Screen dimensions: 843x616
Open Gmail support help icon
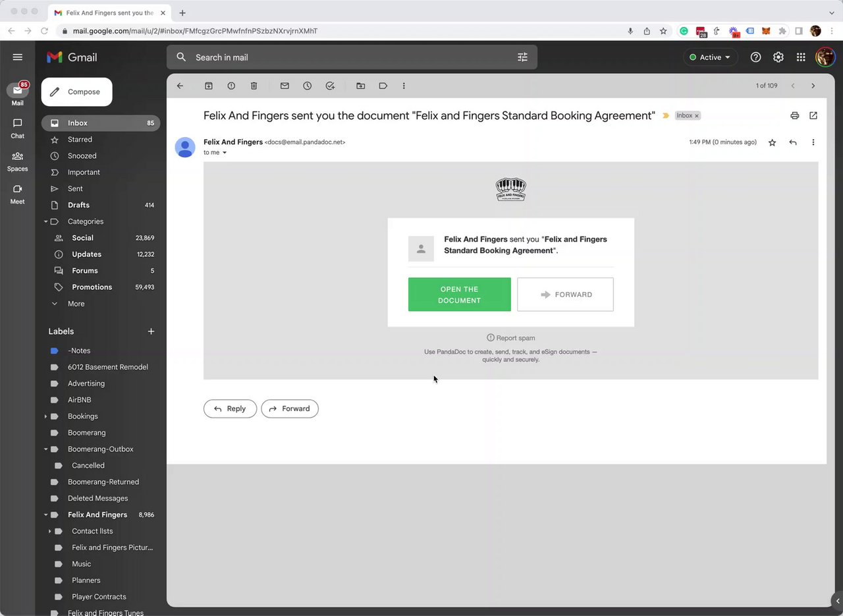(x=756, y=57)
